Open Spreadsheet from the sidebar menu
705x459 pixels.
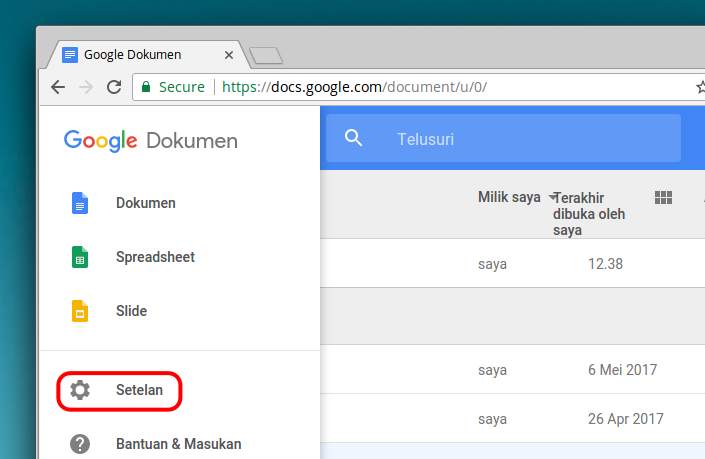pyautogui.click(x=180, y=257)
